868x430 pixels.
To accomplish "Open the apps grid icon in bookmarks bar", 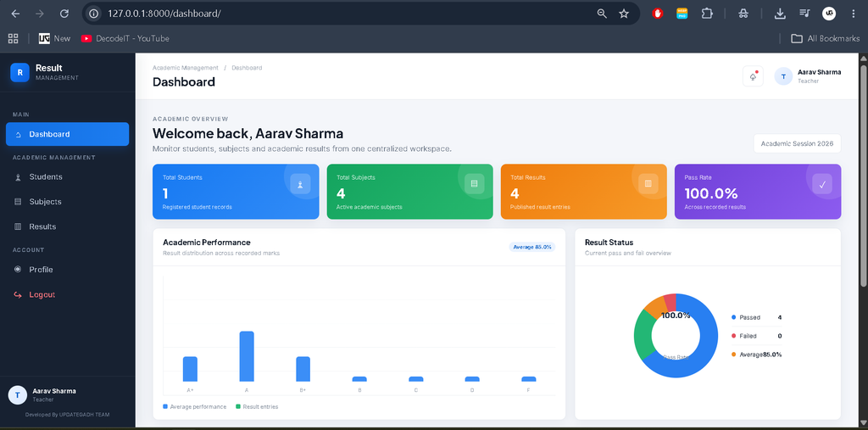I will point(14,38).
